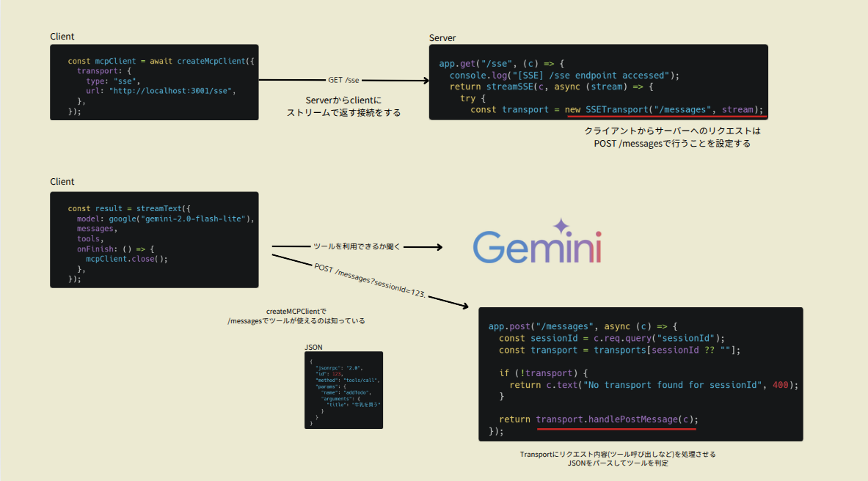Click the upper Client heading label

[62, 36]
